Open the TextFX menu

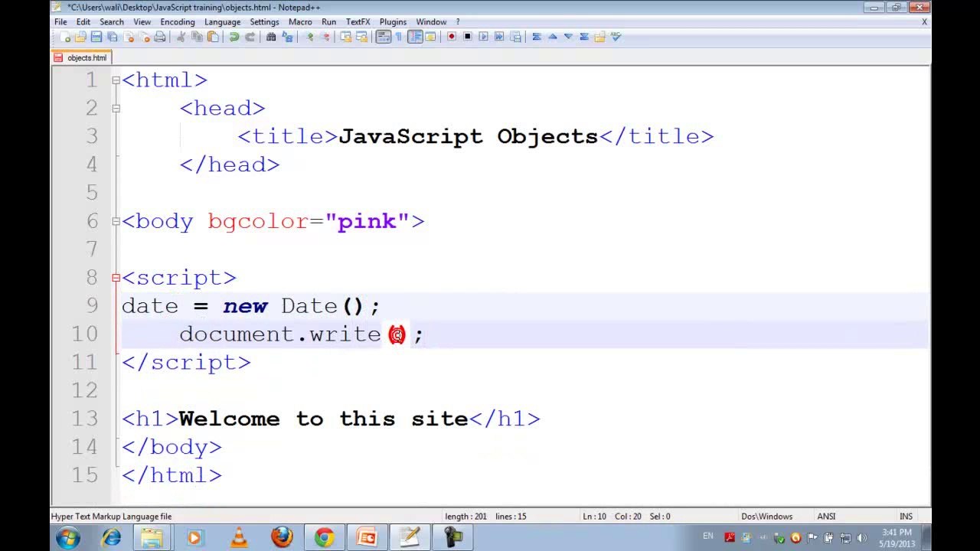click(x=358, y=21)
